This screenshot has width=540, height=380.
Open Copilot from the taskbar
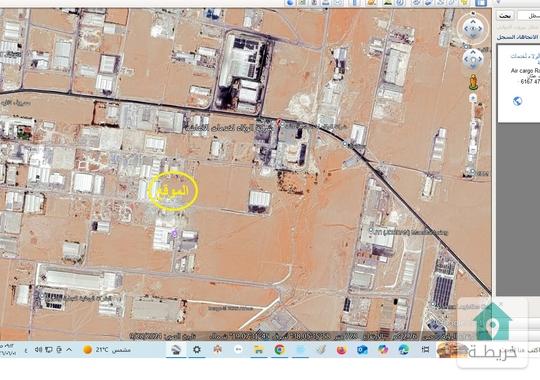(383, 350)
